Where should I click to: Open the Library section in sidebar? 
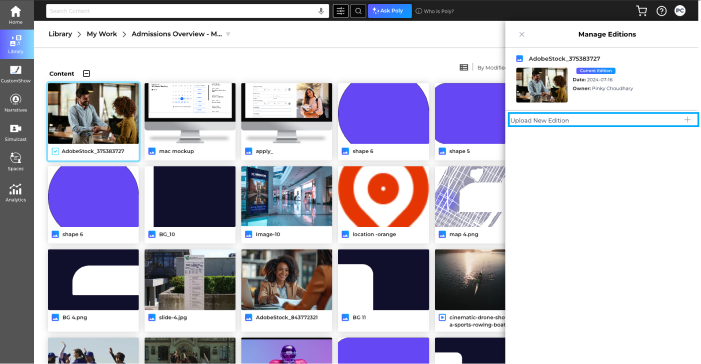(16, 44)
